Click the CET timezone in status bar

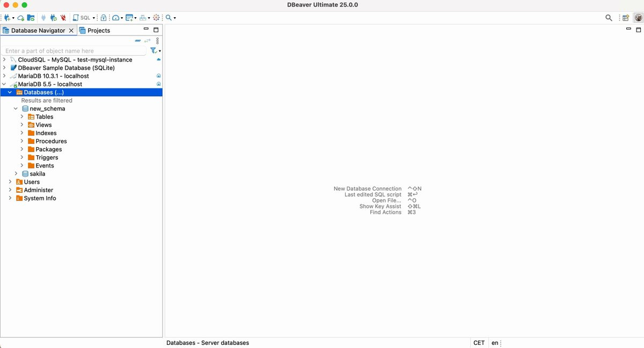479,343
